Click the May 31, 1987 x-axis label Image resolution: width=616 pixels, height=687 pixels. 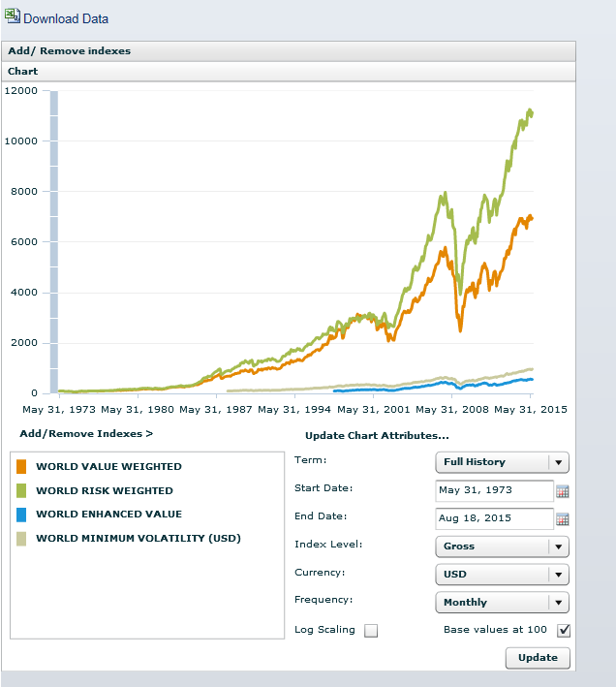point(216,410)
